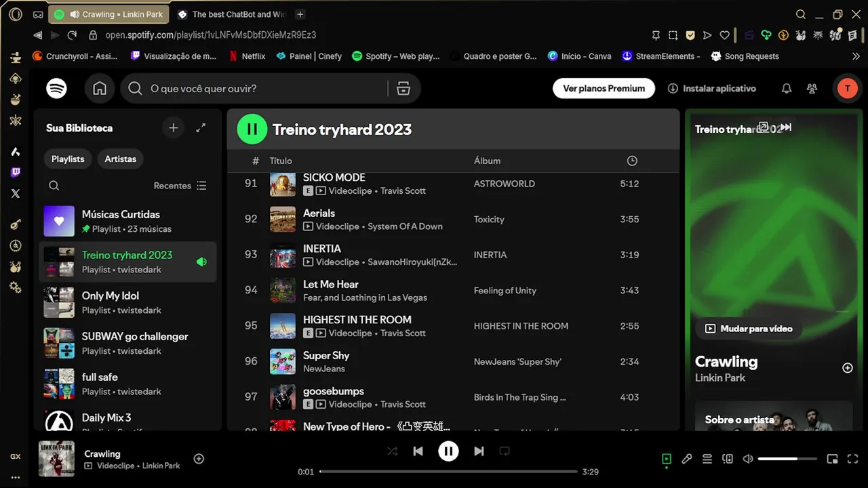The image size is (868, 488).
Task: Click HIGHEST IN THE ROOM album art
Action: click(x=283, y=326)
